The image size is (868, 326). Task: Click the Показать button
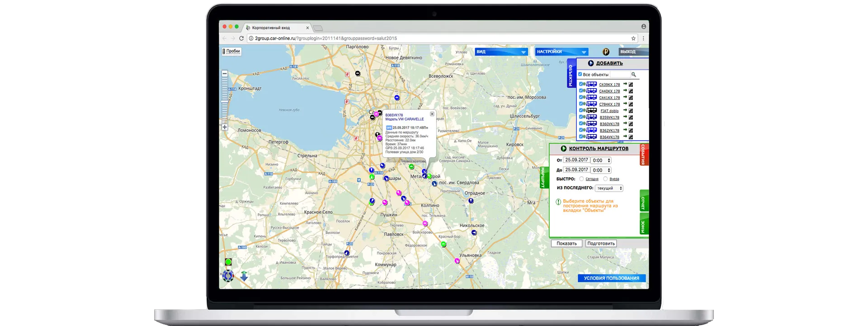tap(566, 244)
